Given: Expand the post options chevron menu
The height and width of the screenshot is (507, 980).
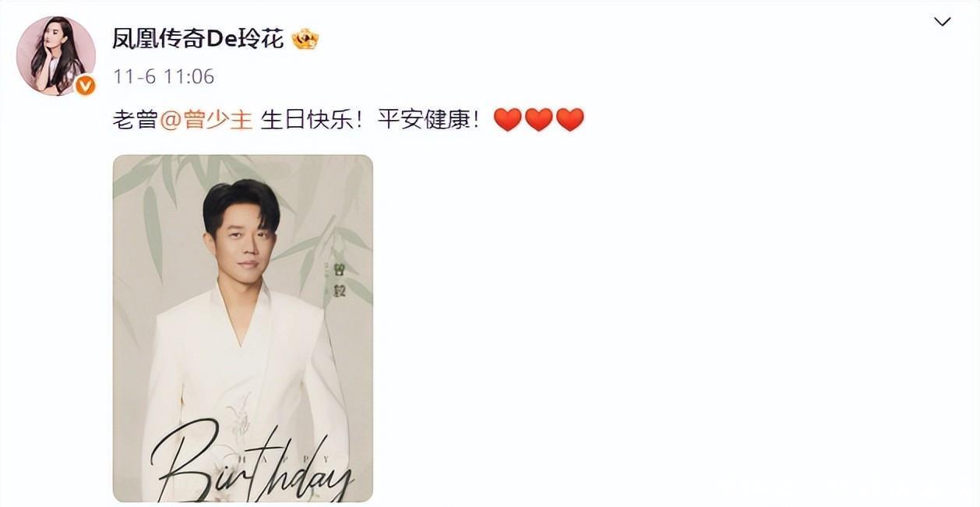Looking at the screenshot, I should [x=943, y=22].
